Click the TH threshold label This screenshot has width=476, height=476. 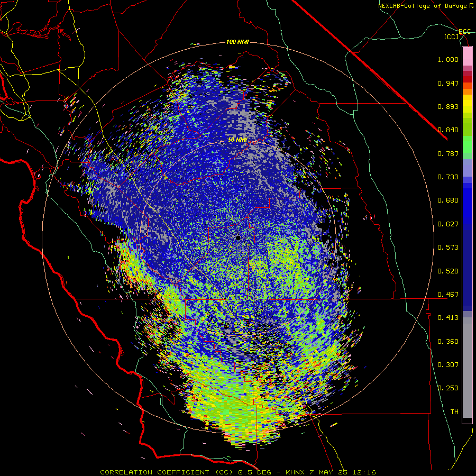coord(454,412)
